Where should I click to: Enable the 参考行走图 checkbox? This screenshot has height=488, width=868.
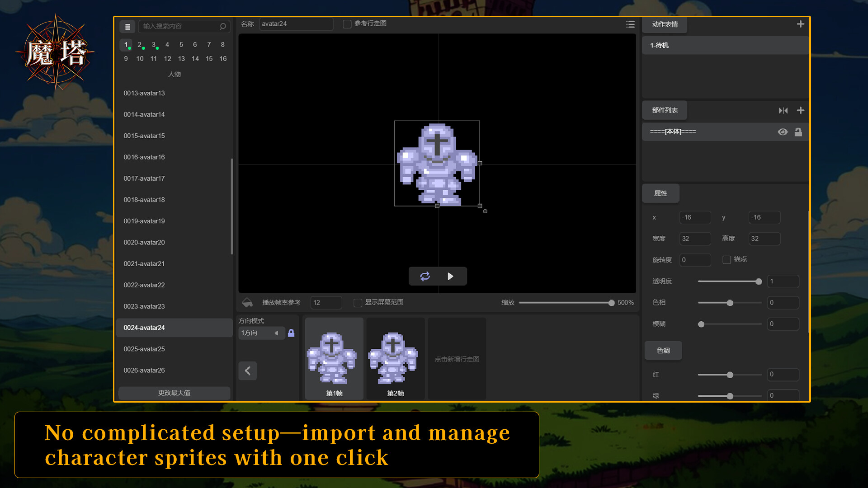(347, 24)
